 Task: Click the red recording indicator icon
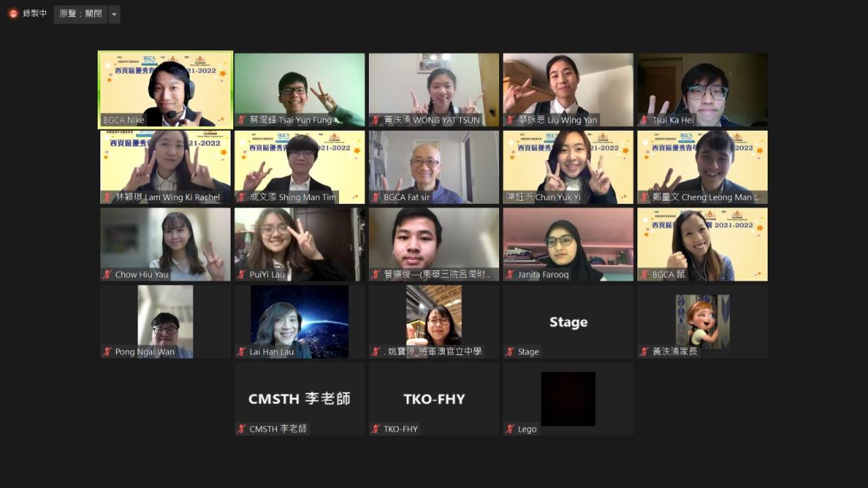[14, 14]
